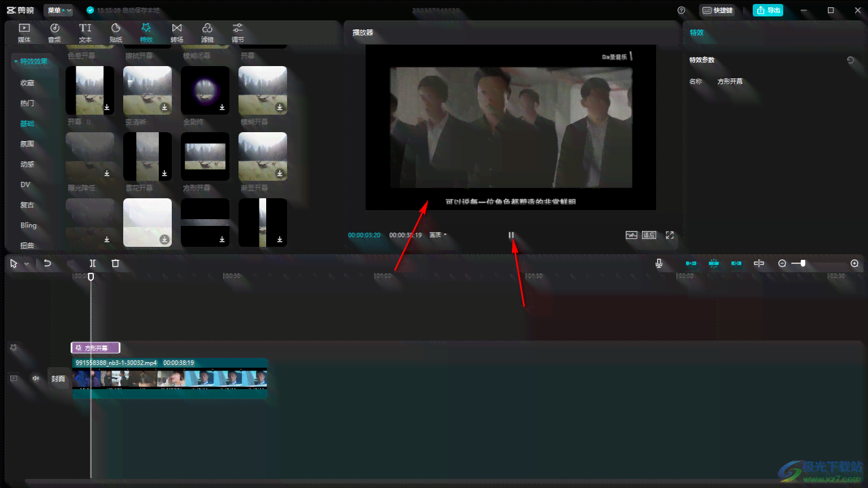Undo the last edit
The height and width of the screenshot is (488, 868).
(47, 263)
